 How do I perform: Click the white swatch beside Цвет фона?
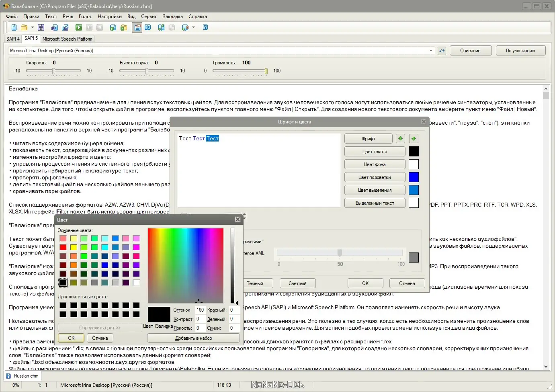(414, 164)
